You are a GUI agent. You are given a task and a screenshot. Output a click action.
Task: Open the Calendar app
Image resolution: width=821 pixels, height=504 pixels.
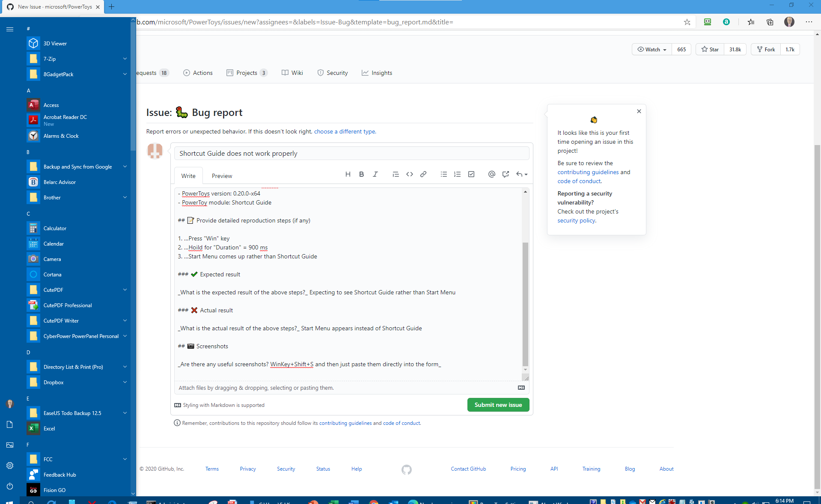(77, 243)
